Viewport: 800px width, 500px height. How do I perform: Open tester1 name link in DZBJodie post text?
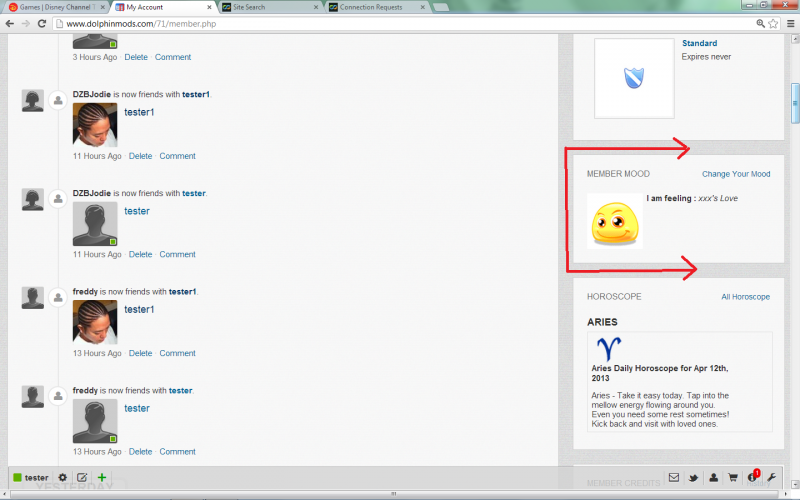(x=196, y=94)
